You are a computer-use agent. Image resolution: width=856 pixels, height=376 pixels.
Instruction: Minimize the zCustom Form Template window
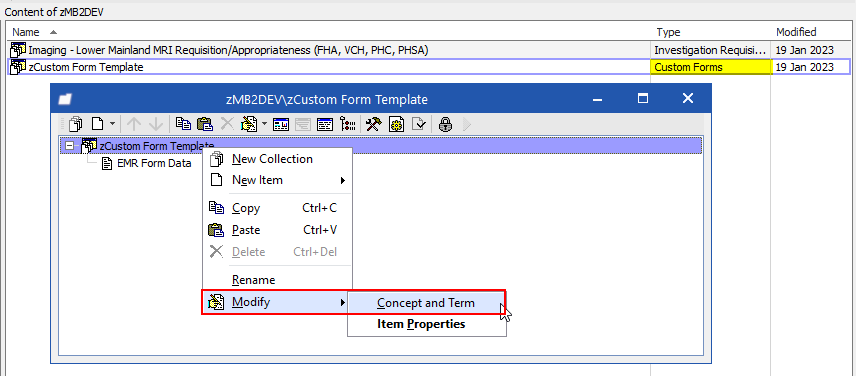[x=597, y=99]
